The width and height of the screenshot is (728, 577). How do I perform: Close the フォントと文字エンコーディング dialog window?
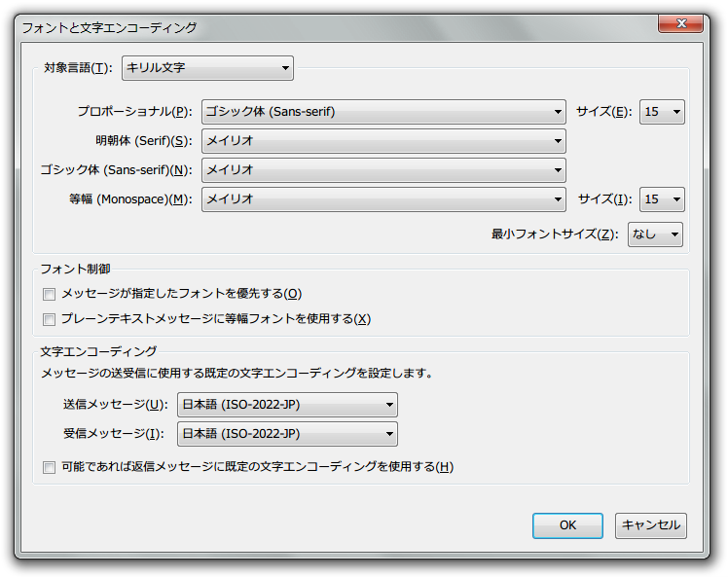pos(681,25)
